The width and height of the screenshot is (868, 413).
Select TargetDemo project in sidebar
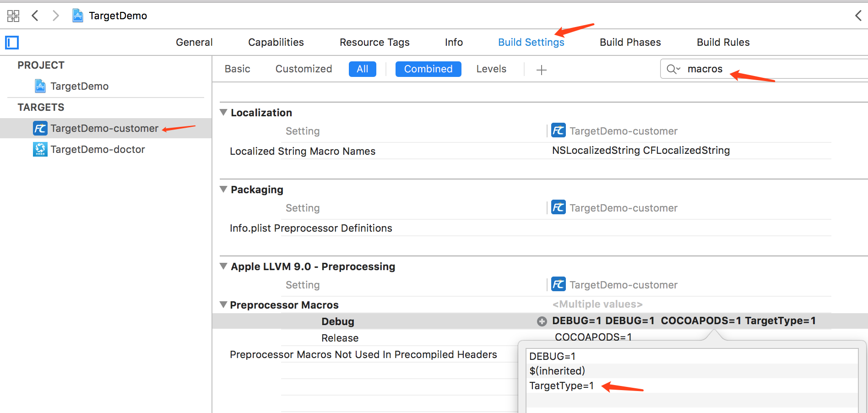point(80,86)
